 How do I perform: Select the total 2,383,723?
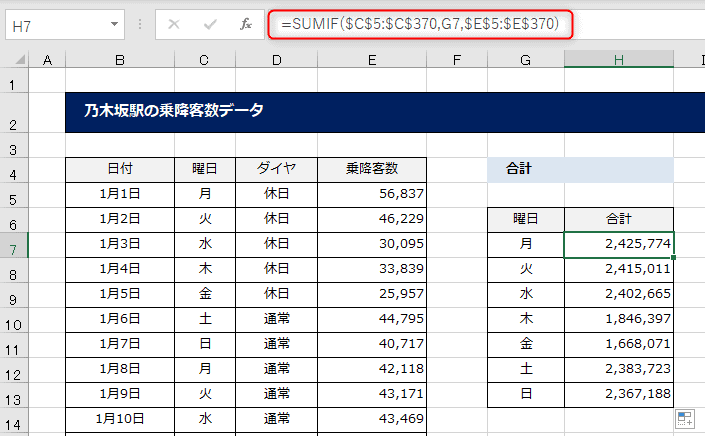point(619,370)
